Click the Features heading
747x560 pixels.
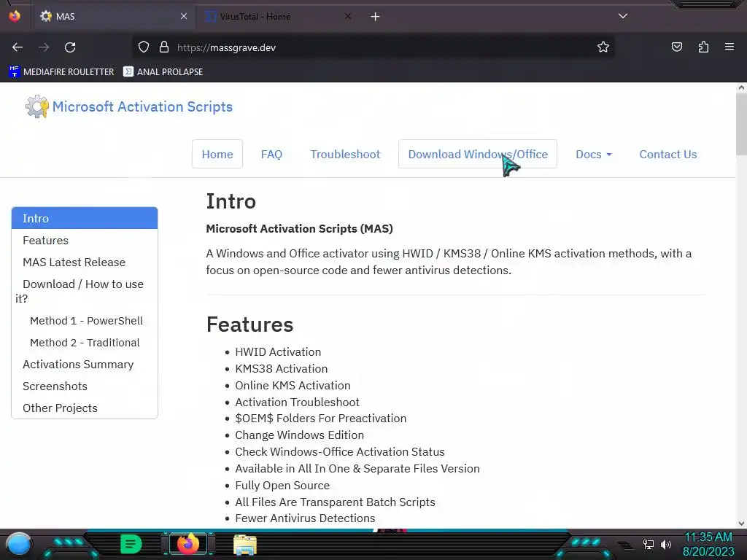point(249,324)
